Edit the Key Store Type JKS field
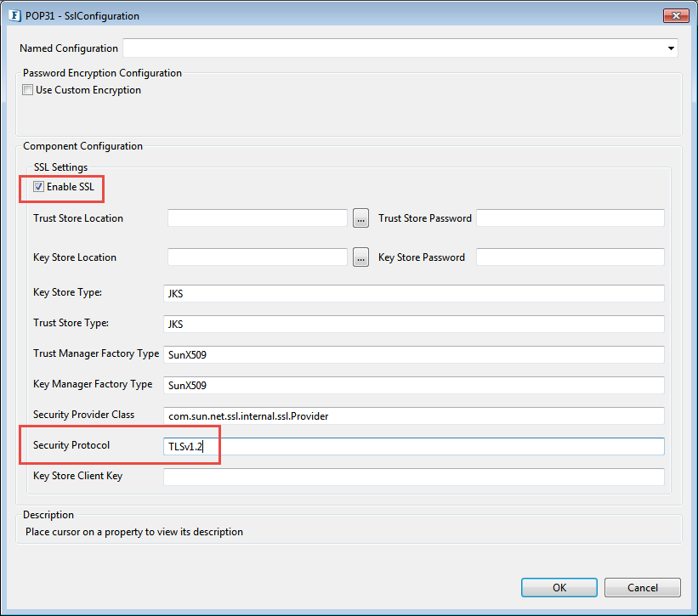The width and height of the screenshot is (698, 616). point(414,293)
